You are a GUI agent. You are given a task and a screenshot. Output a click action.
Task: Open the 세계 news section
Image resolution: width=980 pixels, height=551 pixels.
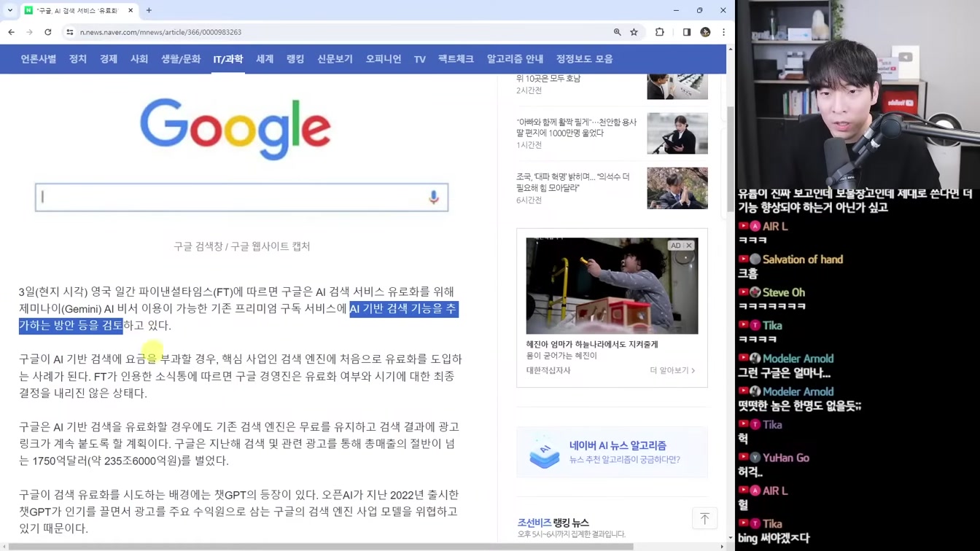265,59
